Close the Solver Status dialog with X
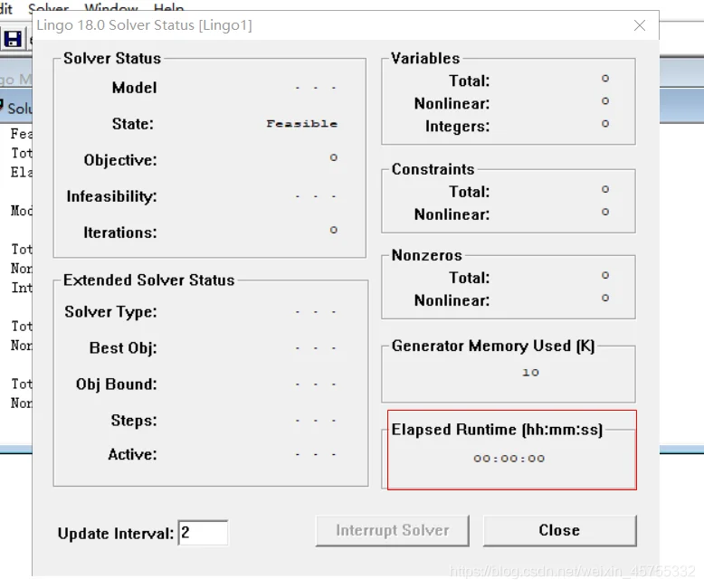 point(640,25)
